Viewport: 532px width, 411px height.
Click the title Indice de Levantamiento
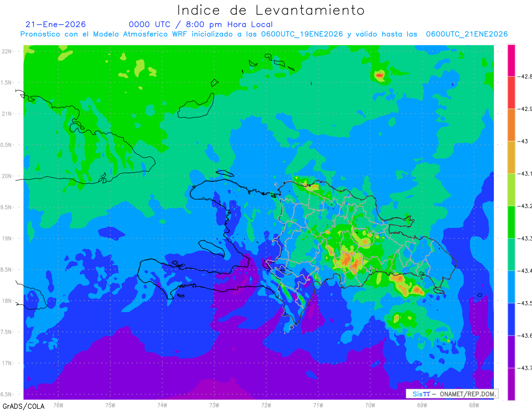click(271, 10)
